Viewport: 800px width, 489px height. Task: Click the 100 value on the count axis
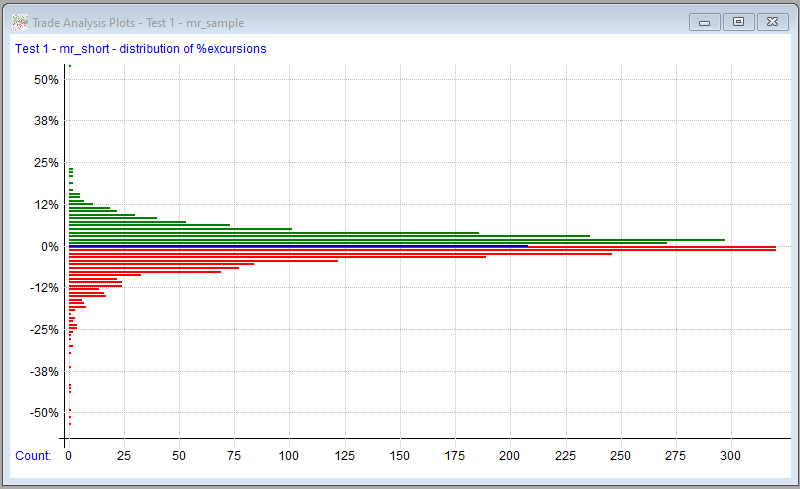289,456
